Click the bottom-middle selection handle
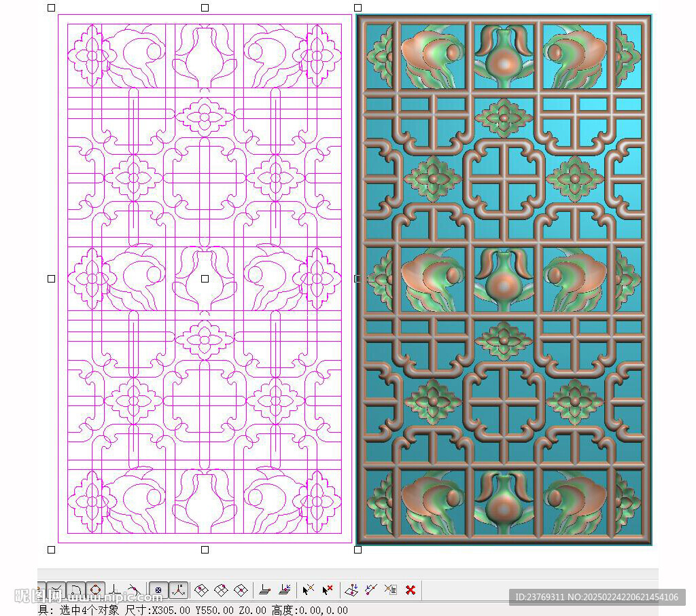 tap(205, 549)
